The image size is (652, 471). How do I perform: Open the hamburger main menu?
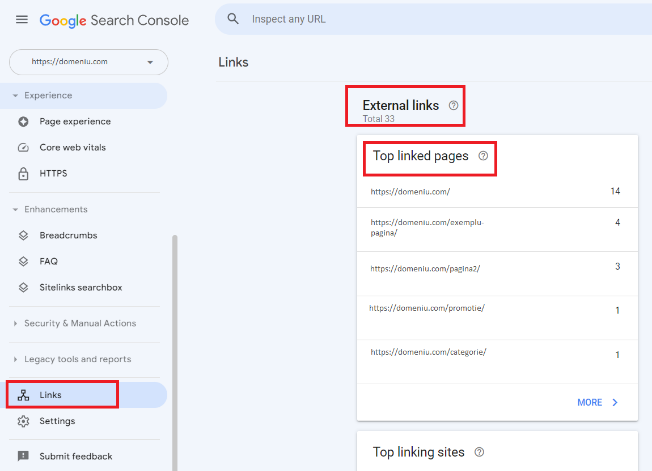click(x=22, y=20)
